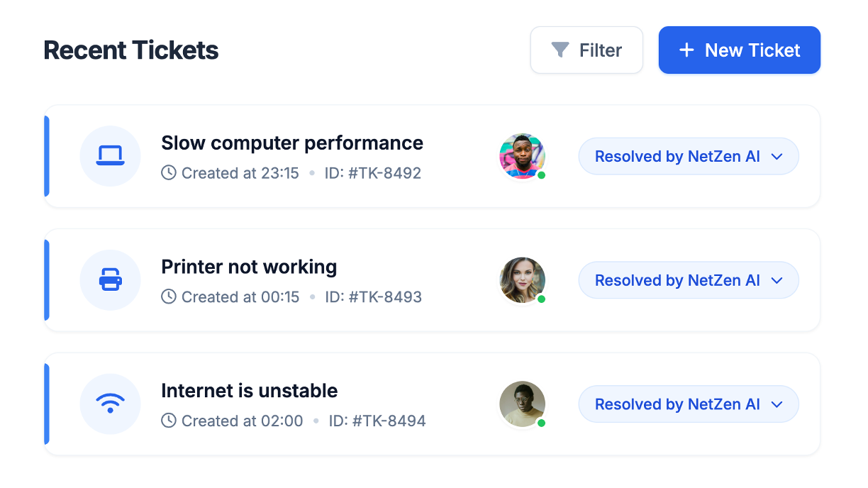Viewport: 868px width, 488px height.
Task: Click the funnel icon inside the Filter button
Action: (x=560, y=50)
